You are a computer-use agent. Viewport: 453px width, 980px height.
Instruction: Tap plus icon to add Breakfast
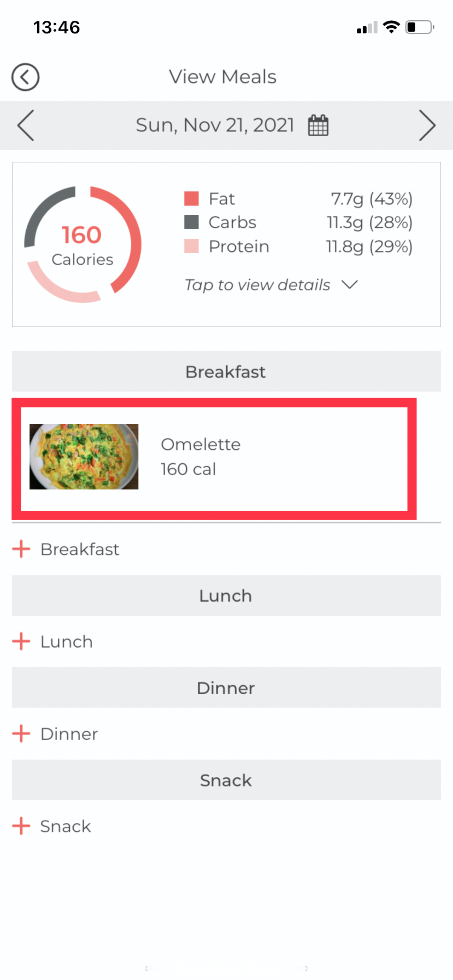point(21,549)
